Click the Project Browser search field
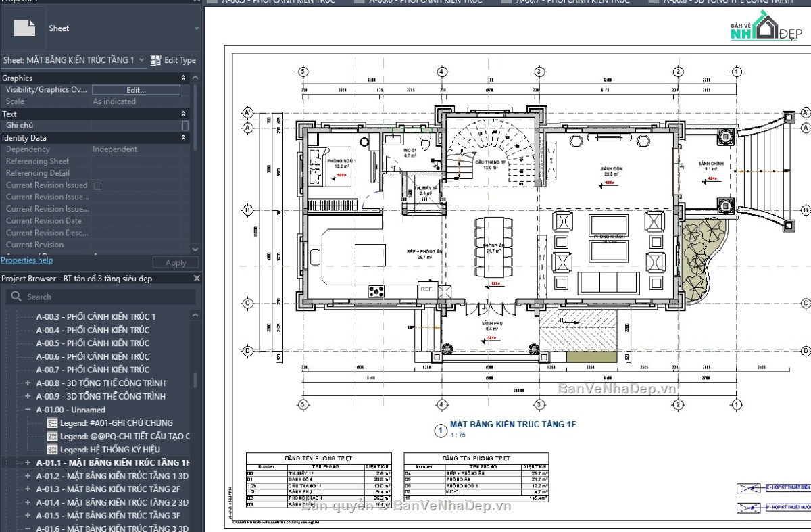Screen dimensions: 811x532 click(x=101, y=297)
